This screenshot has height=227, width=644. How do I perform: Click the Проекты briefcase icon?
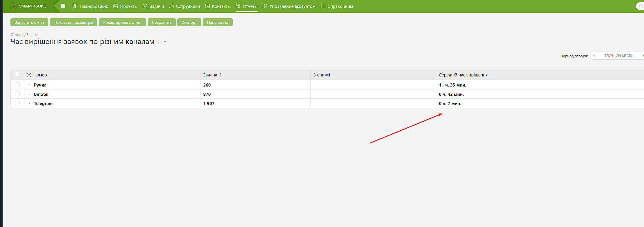(116, 6)
